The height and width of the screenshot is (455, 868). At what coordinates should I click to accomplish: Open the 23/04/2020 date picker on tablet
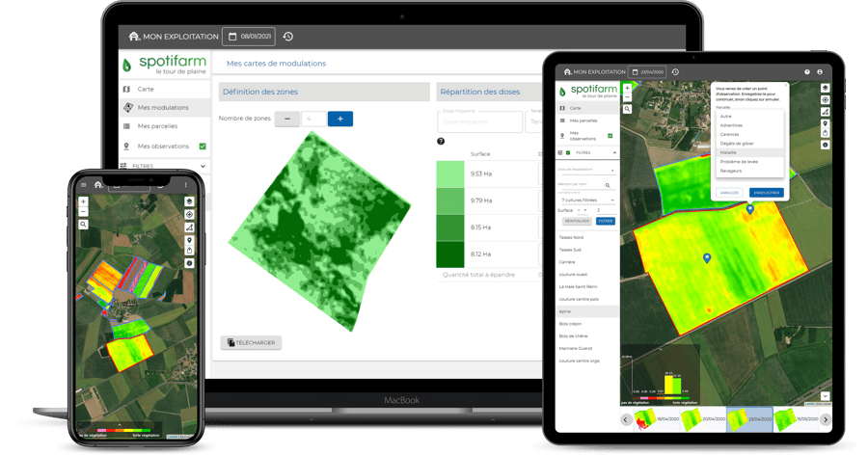click(x=647, y=72)
